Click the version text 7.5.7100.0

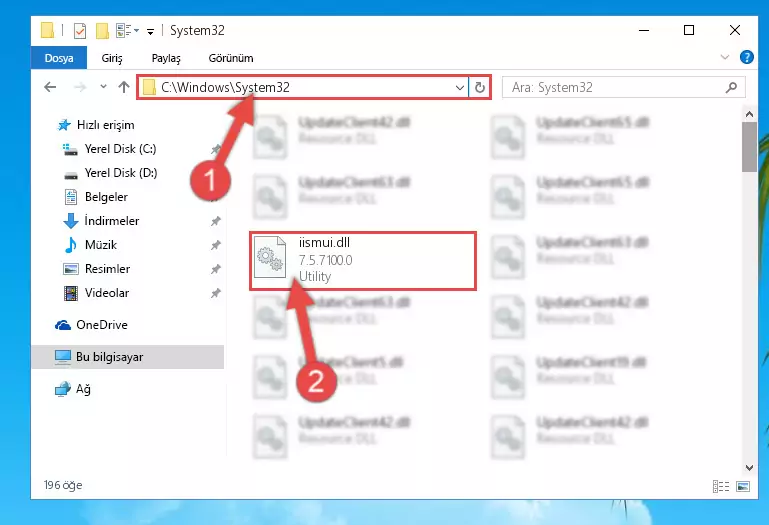(326, 260)
